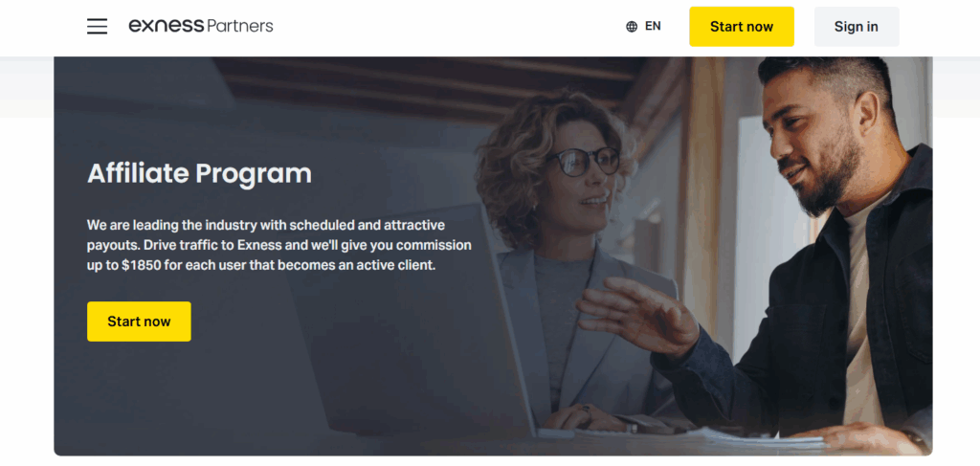This screenshot has height=466, width=980.
Task: Open the Sign in page
Action: (x=857, y=26)
